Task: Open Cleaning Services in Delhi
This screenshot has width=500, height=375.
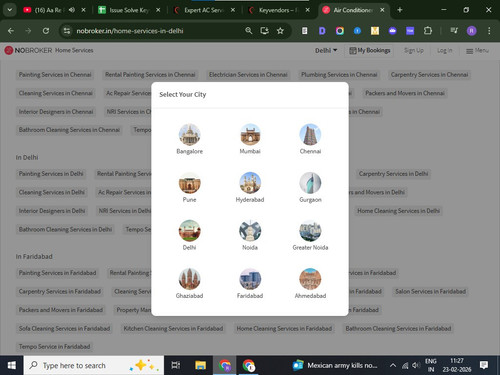Action: [x=52, y=192]
